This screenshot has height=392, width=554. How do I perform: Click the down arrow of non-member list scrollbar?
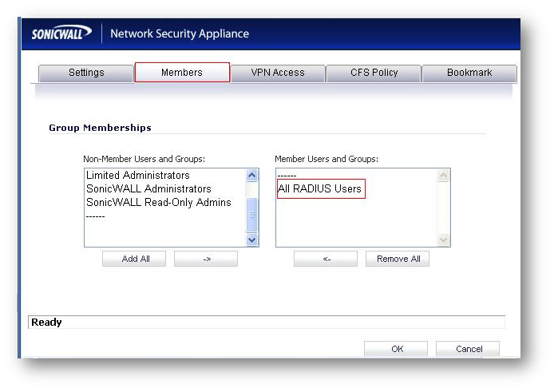point(252,240)
